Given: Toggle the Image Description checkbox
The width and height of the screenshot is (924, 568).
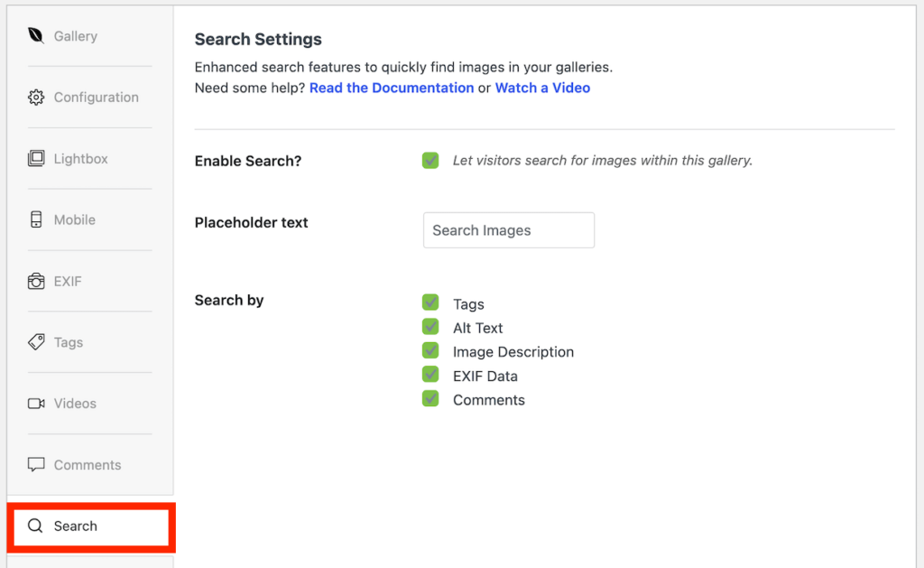Looking at the screenshot, I should point(430,351).
